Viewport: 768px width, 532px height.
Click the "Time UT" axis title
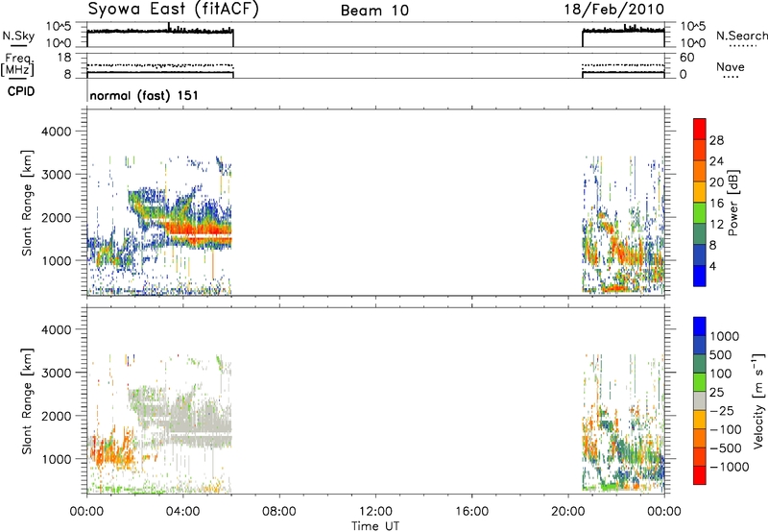(375, 526)
